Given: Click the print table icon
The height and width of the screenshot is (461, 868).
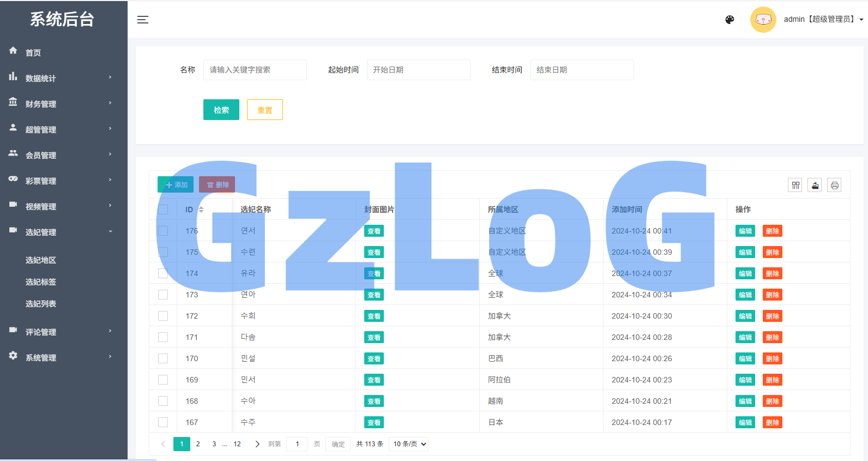Looking at the screenshot, I should point(834,185).
